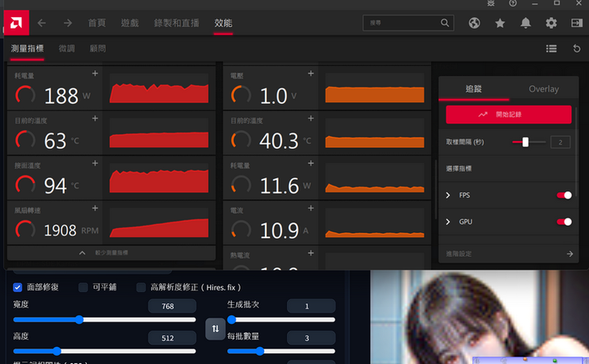Adjust the 取樣間隔 slider handle
Image resolution: width=589 pixels, height=364 pixels.
(x=525, y=142)
